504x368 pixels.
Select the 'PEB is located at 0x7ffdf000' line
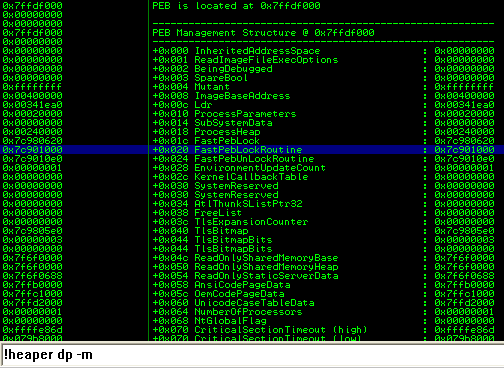click(236, 6)
